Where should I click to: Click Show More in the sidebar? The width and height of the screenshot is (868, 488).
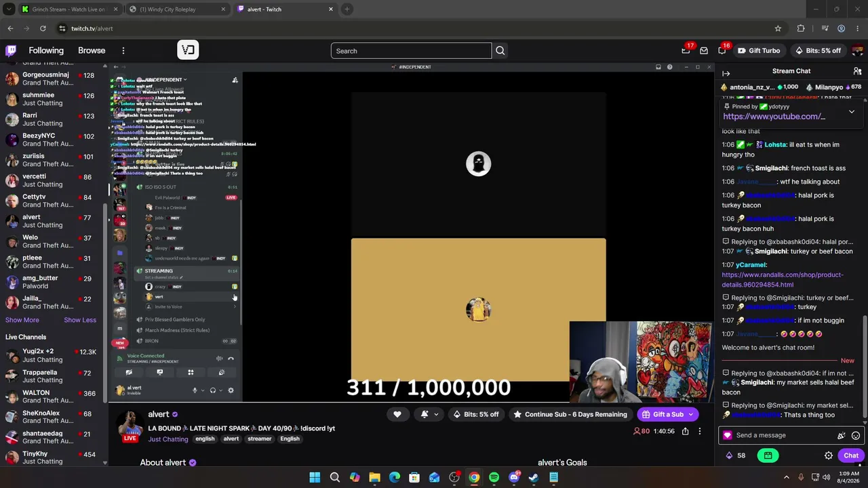[x=22, y=320]
